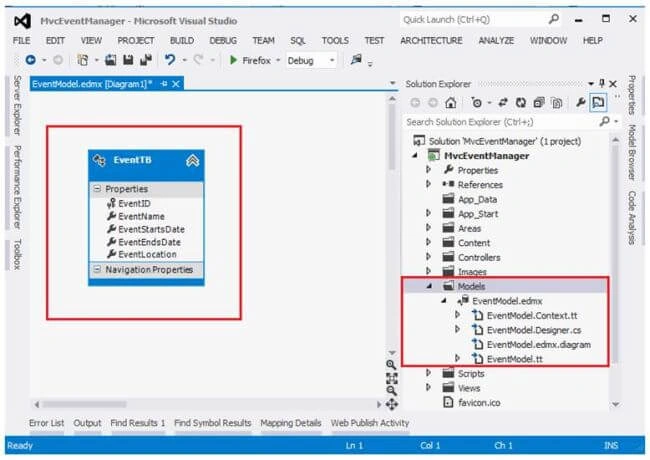Open the Web Publish Activity tab
This screenshot has height=460, width=650.
tap(370, 423)
